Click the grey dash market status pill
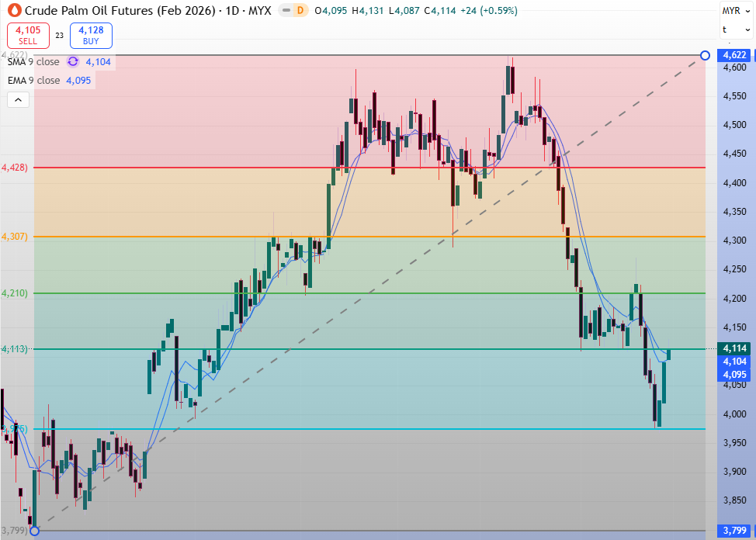 [286, 11]
